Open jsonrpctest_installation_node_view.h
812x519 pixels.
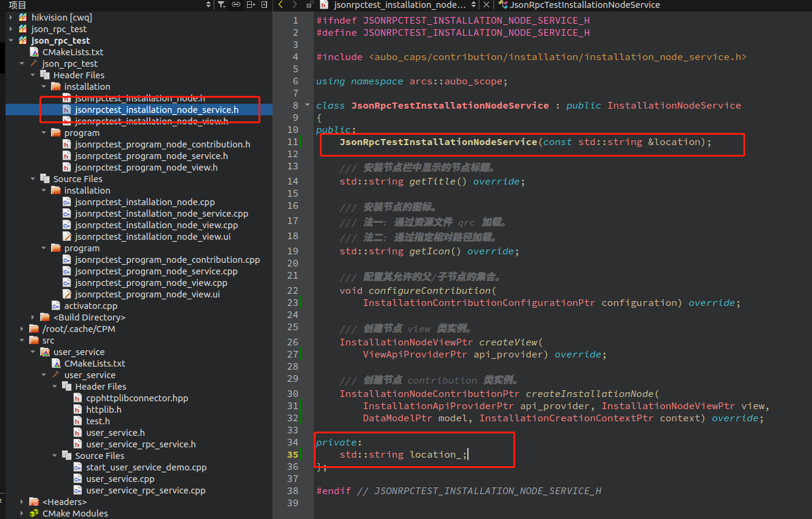[151, 121]
